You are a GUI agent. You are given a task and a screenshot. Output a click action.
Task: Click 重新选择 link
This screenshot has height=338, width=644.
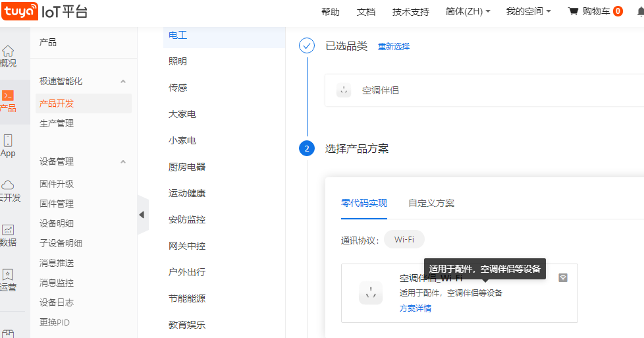(x=394, y=47)
